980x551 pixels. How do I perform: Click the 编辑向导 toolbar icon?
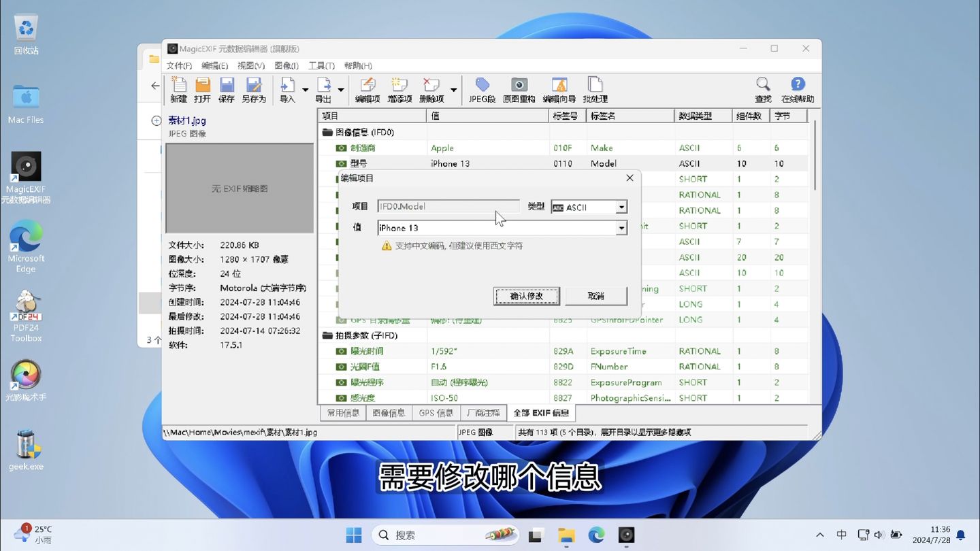pos(559,90)
